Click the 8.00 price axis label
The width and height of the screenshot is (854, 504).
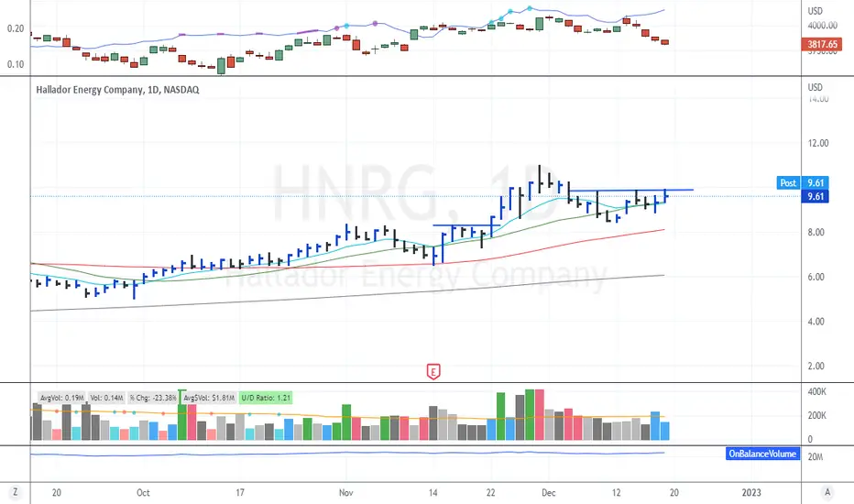pyautogui.click(x=816, y=232)
